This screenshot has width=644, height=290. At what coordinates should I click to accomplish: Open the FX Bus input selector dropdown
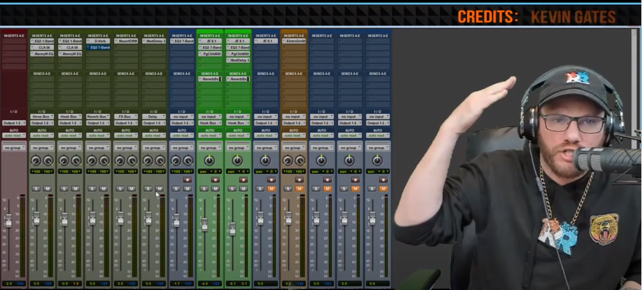[126, 117]
